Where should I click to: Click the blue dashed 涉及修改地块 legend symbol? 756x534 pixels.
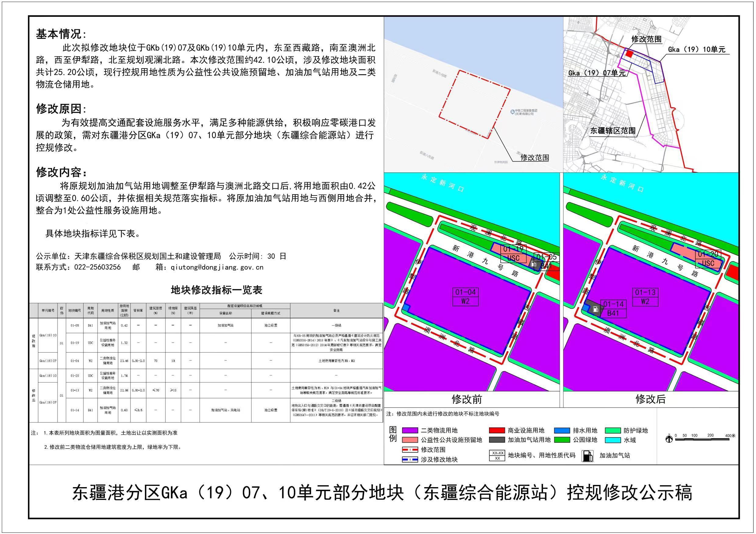(x=410, y=459)
